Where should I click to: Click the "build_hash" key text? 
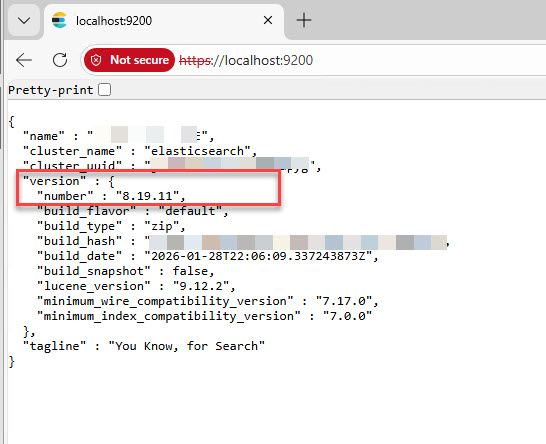pyautogui.click(x=80, y=241)
